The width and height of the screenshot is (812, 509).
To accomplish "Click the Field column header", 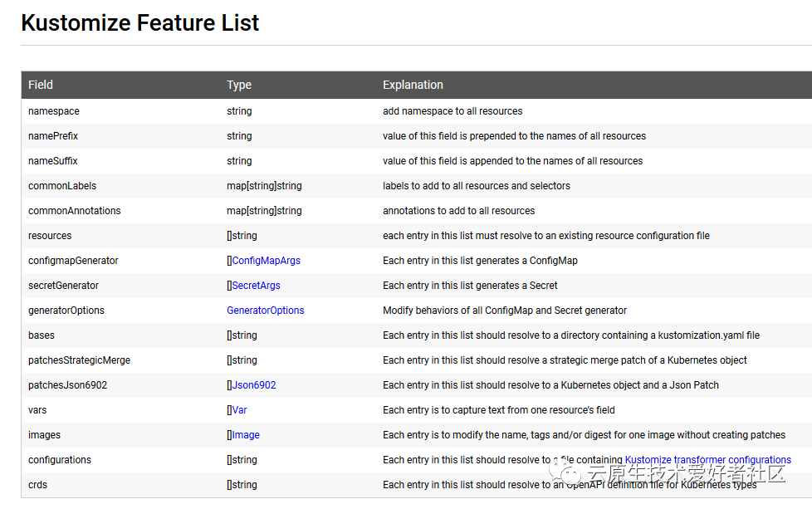I will tap(40, 85).
